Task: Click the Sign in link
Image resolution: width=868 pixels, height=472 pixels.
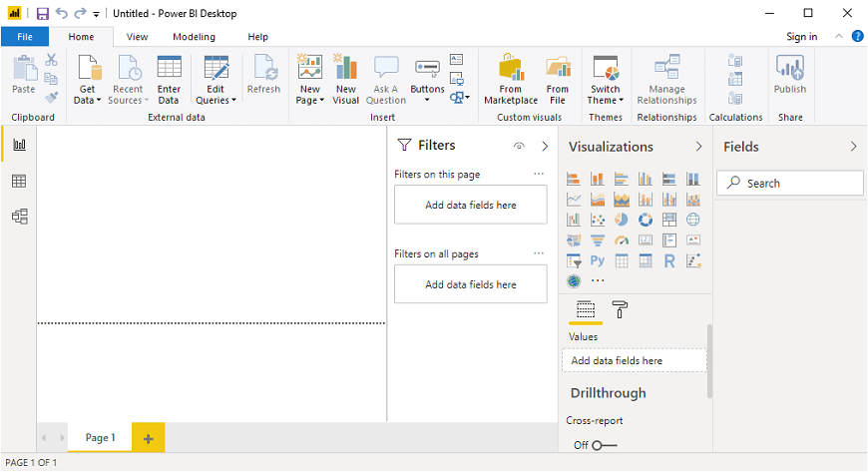Action: point(801,37)
